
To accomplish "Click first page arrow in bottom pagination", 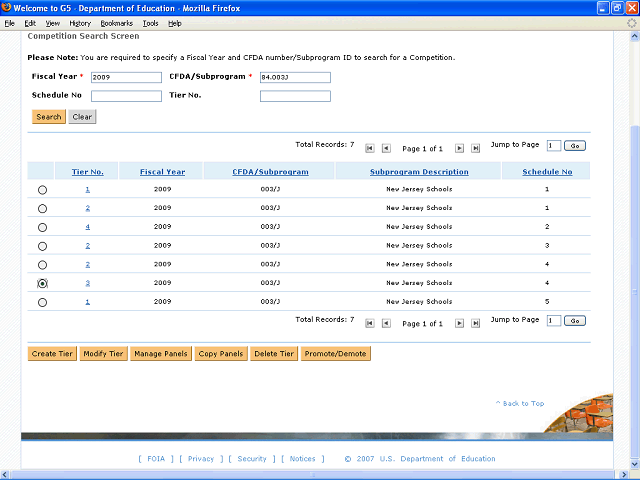I will point(370,323).
